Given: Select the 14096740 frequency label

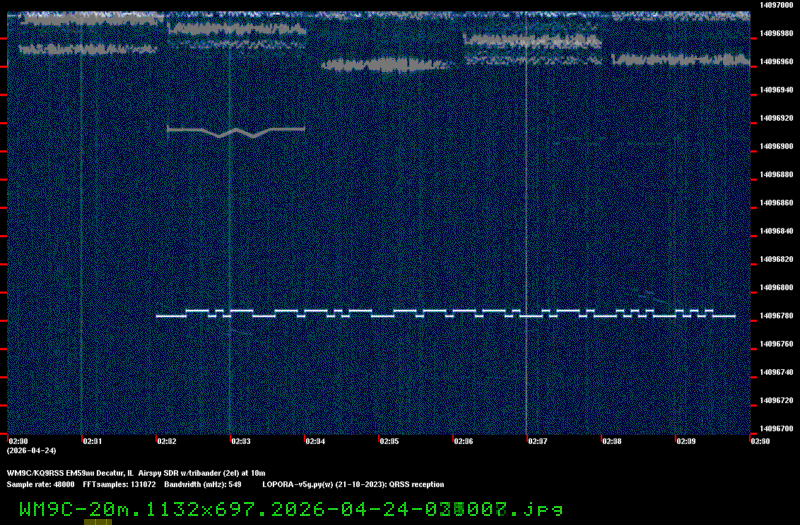Looking at the screenshot, I should (776, 372).
